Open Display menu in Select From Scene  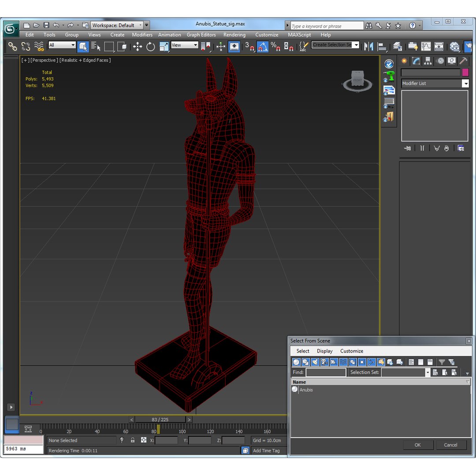coord(324,351)
